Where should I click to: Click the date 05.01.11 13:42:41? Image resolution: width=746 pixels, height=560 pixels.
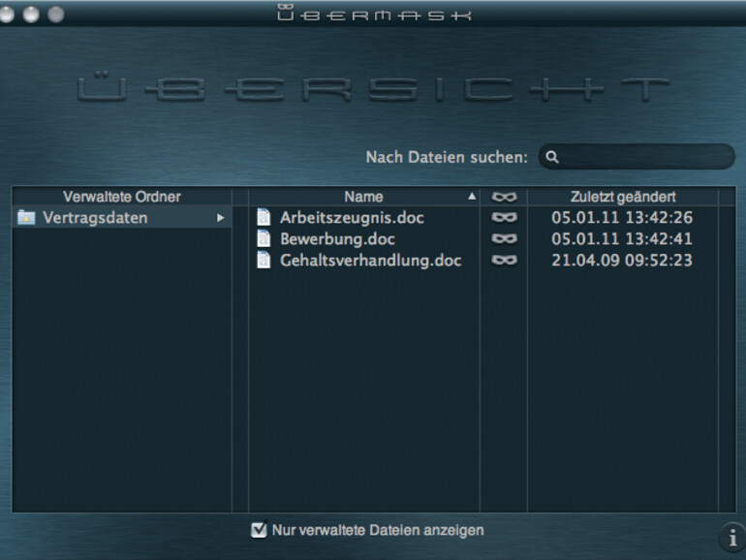622,239
